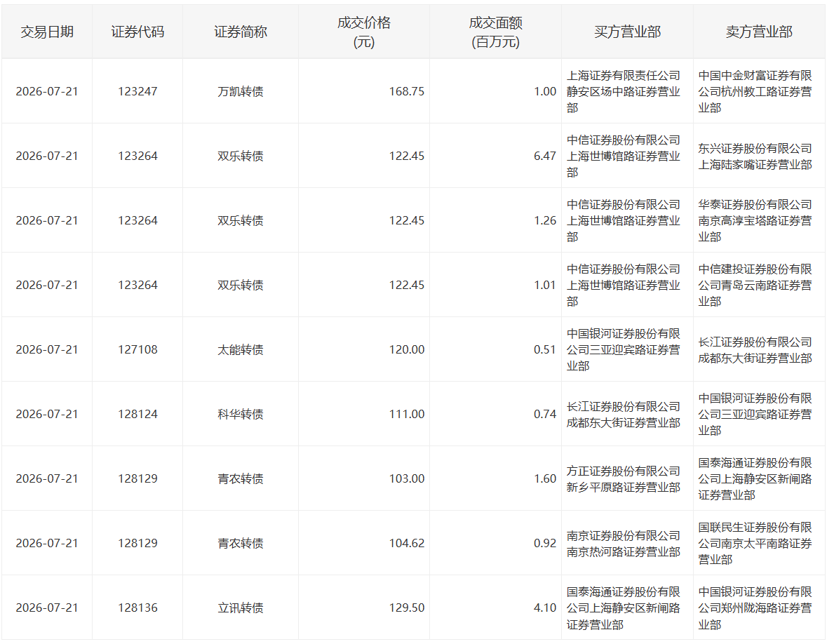Viewport: 827px width, 644px height.
Task: Select seller 国泰海通证券上海静安区新闸路证券营业部
Action: coord(755,478)
